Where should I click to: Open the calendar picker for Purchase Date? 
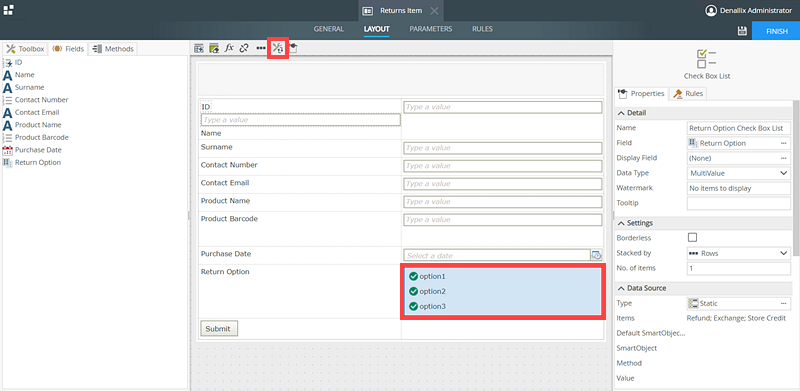point(597,255)
